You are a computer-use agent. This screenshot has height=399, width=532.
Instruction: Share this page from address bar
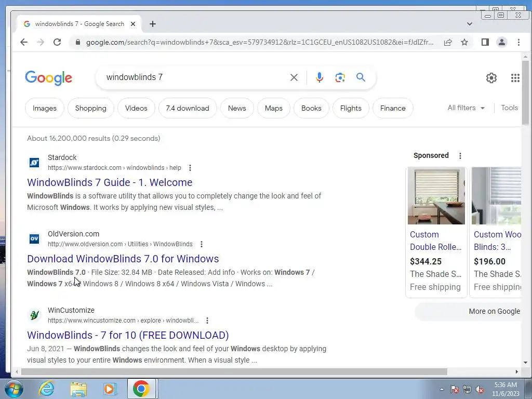pos(448,42)
